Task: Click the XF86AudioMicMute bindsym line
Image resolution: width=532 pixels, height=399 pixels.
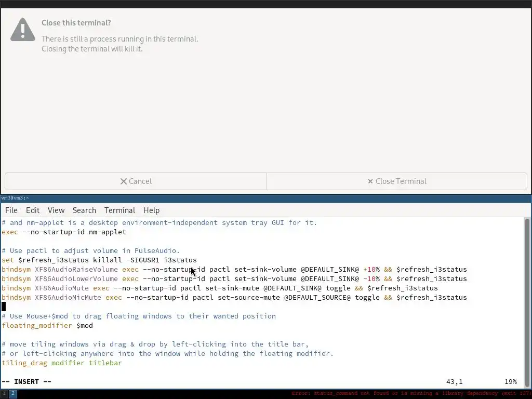Action: click(234, 297)
